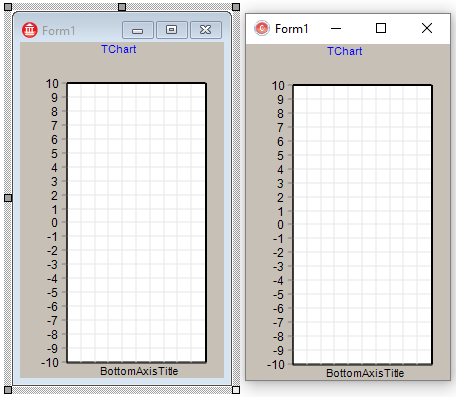Click BottomAxisTitle label in the right chart
The width and height of the screenshot is (456, 397).
point(365,373)
